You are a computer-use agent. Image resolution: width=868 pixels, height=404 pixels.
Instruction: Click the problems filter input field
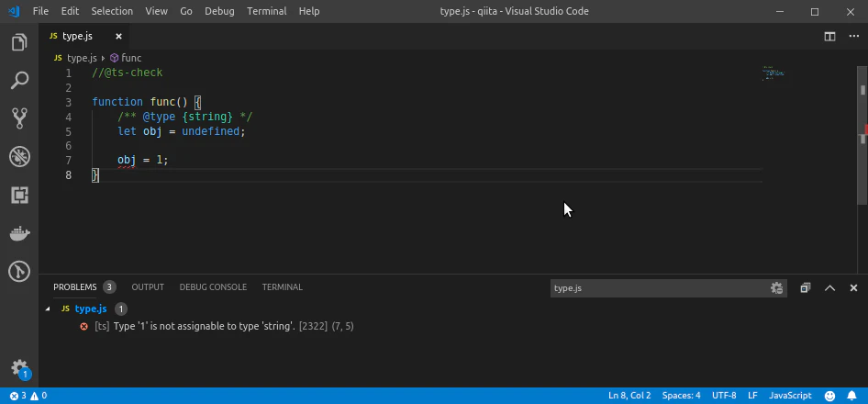pos(659,288)
